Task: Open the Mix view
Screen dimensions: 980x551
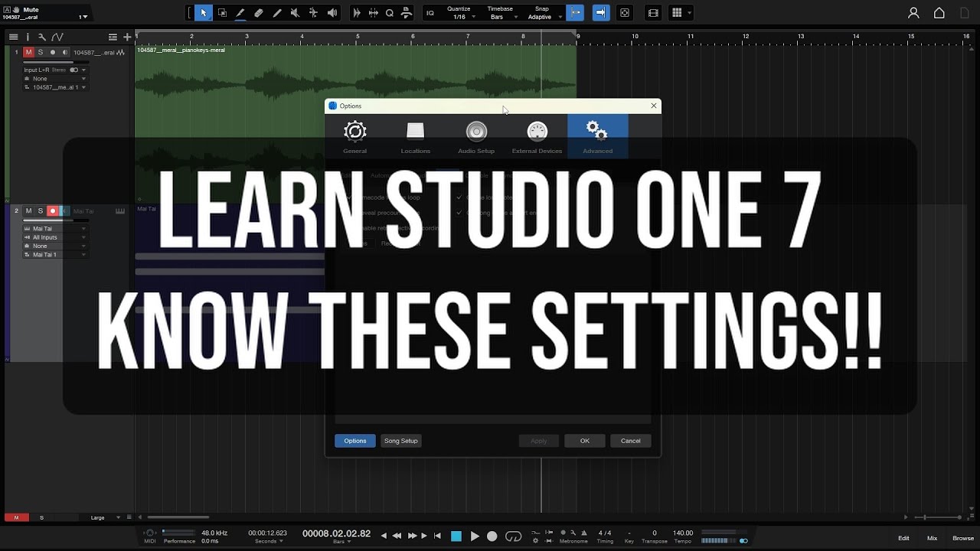Action: [932, 538]
